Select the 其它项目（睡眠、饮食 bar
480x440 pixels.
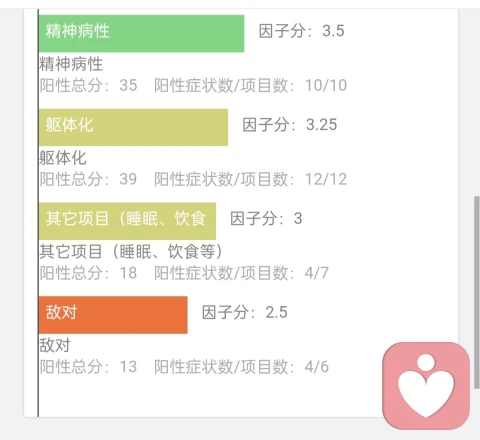(x=127, y=221)
